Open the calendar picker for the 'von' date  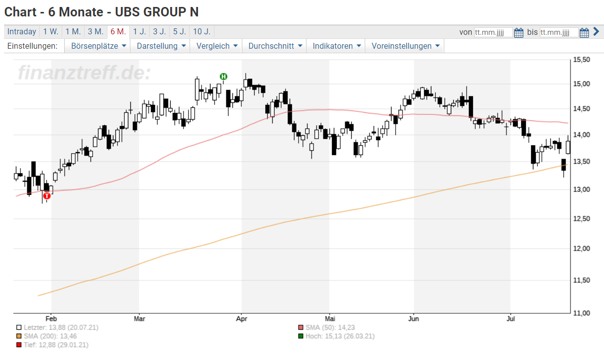pyautogui.click(x=518, y=32)
